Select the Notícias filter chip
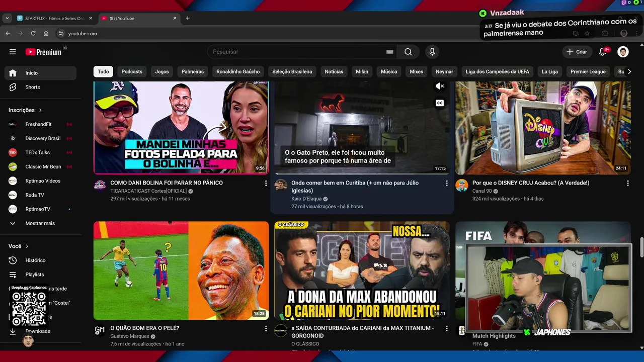The height and width of the screenshot is (362, 644). (x=334, y=71)
